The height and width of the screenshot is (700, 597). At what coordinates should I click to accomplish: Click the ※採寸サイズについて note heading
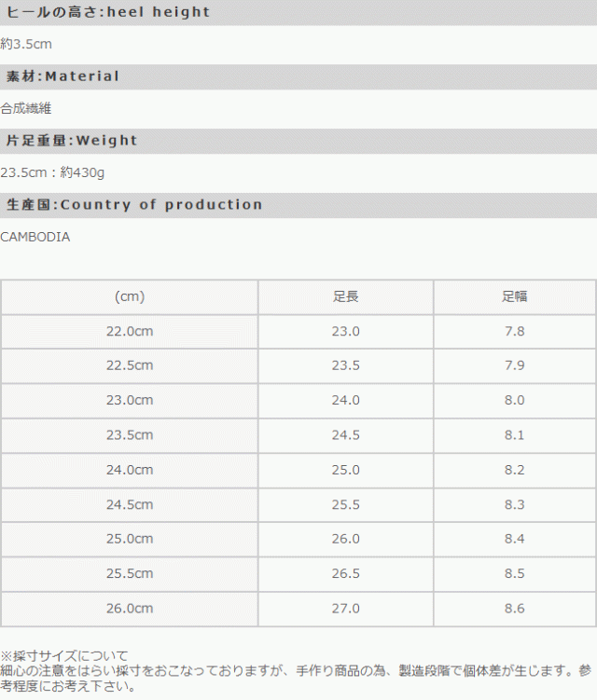tap(64, 656)
